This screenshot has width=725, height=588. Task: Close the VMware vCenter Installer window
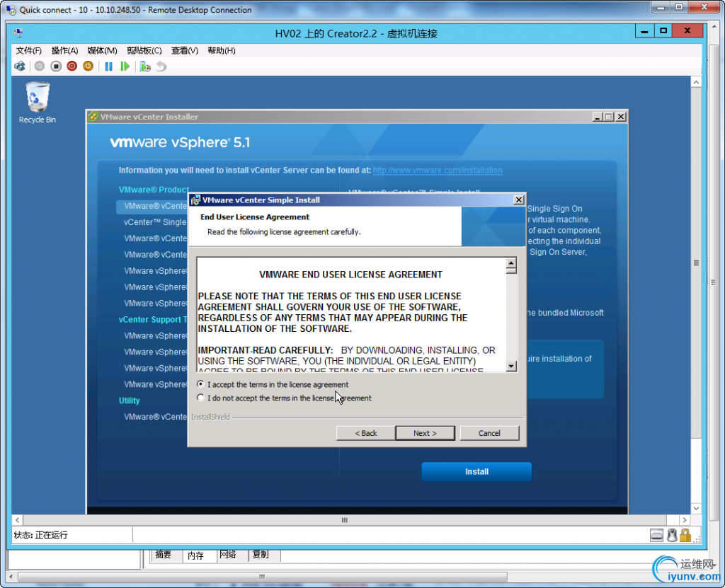tap(621, 117)
